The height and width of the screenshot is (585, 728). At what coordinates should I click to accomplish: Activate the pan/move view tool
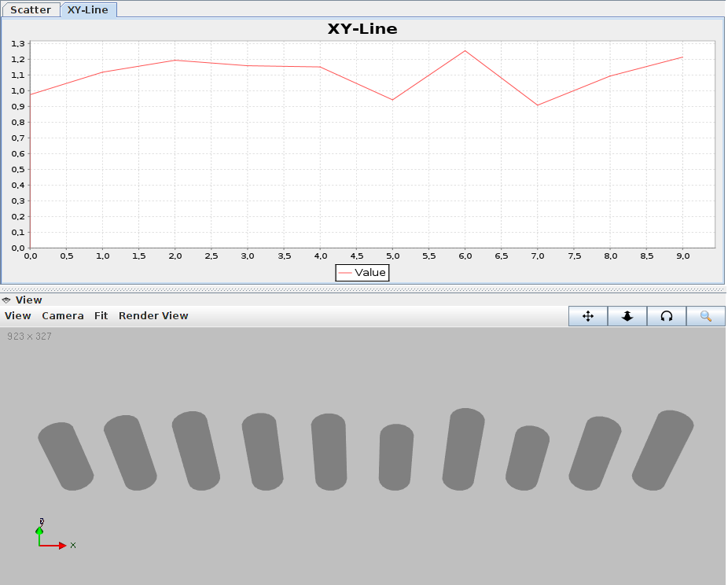point(588,316)
